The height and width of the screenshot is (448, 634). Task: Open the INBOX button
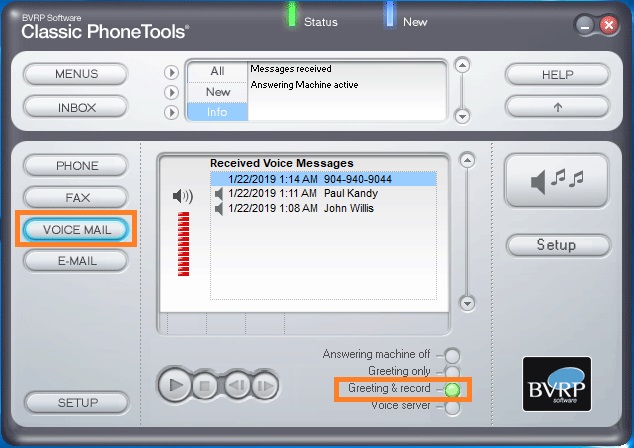(x=76, y=108)
